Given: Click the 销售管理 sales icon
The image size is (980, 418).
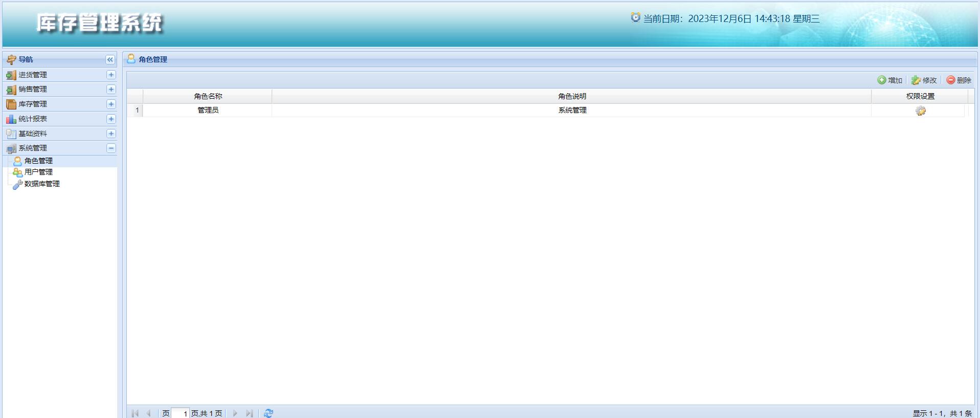Looking at the screenshot, I should tap(11, 90).
